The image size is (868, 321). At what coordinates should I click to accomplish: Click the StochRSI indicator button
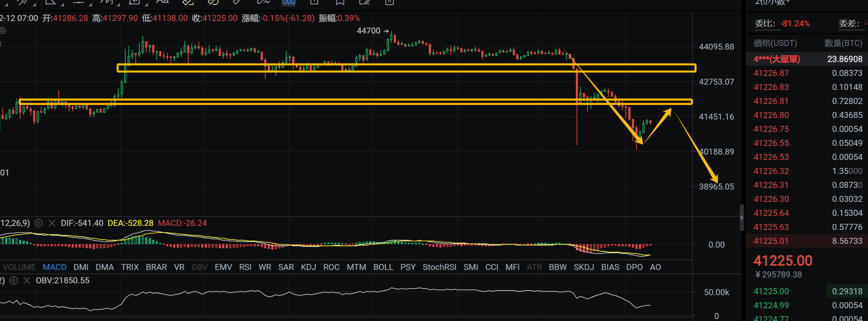point(439,267)
